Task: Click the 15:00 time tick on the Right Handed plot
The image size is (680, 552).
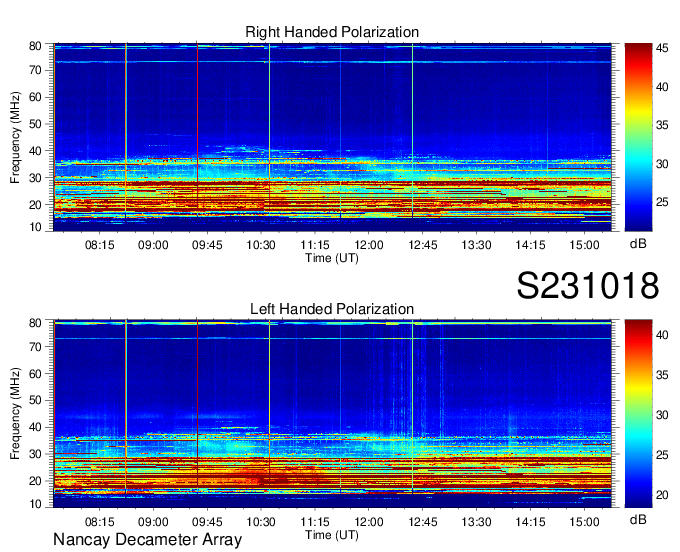Action: point(584,245)
